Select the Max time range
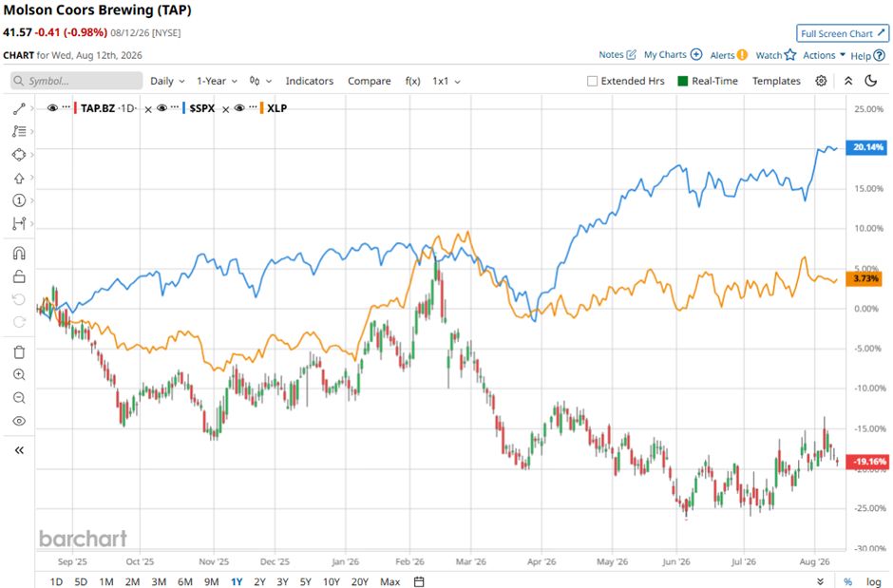Viewport: 893px width, 588px height. pyautogui.click(x=390, y=581)
